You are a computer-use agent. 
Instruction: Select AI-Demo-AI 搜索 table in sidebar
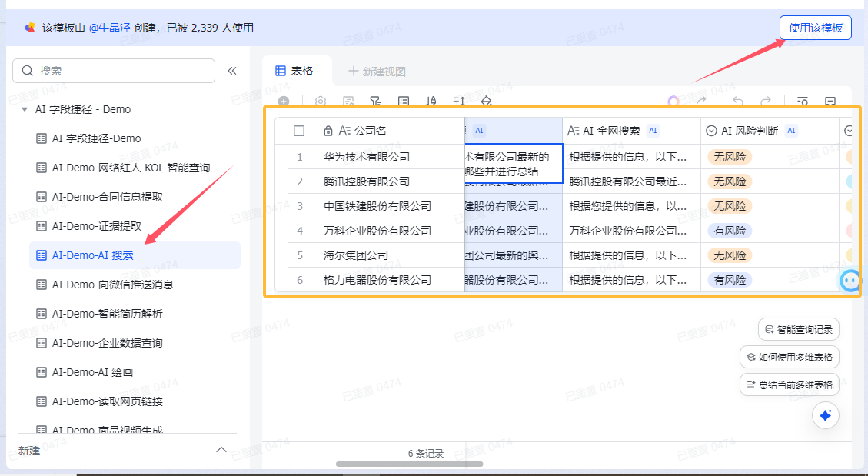pyautogui.click(x=135, y=255)
